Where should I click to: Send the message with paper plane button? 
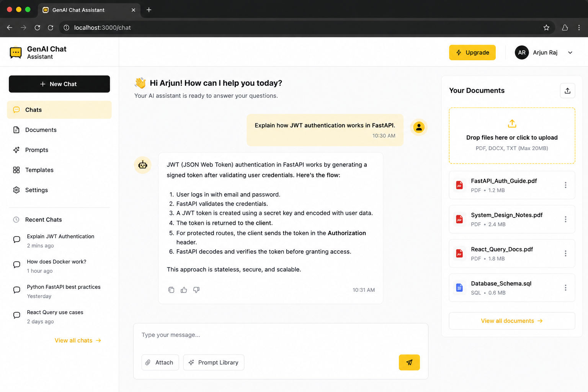[x=409, y=362]
